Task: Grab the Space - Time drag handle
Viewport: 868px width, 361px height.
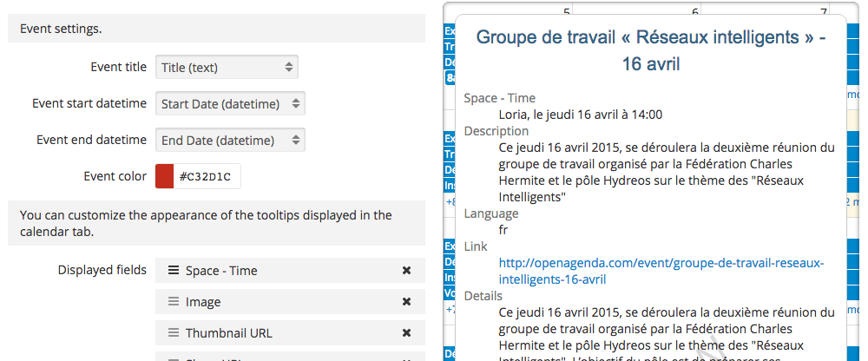Action: 174,271
